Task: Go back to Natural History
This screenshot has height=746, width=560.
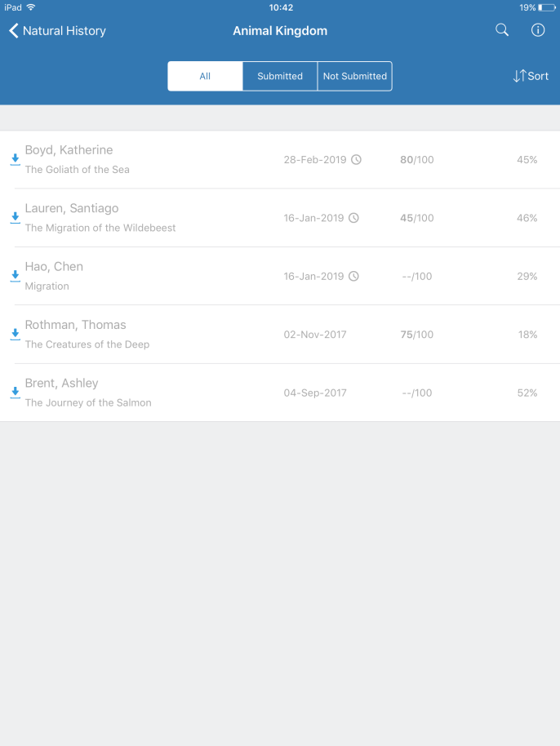Action: coord(57,31)
